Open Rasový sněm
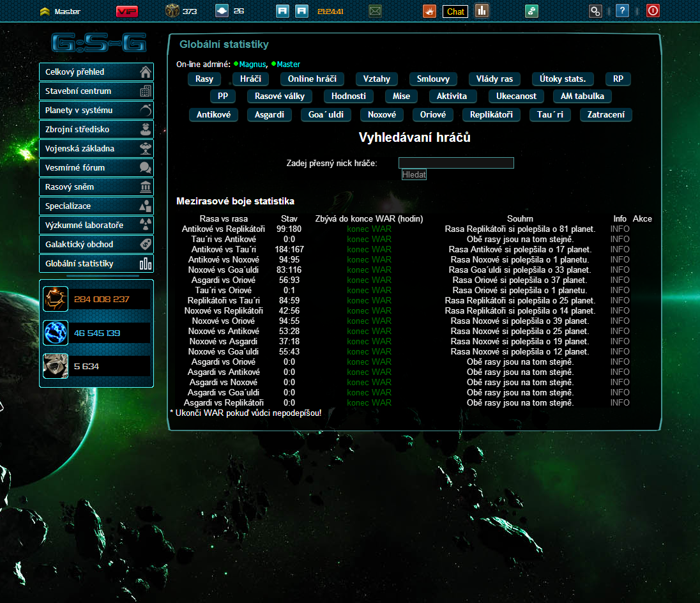The width and height of the screenshot is (700, 603). [x=96, y=187]
